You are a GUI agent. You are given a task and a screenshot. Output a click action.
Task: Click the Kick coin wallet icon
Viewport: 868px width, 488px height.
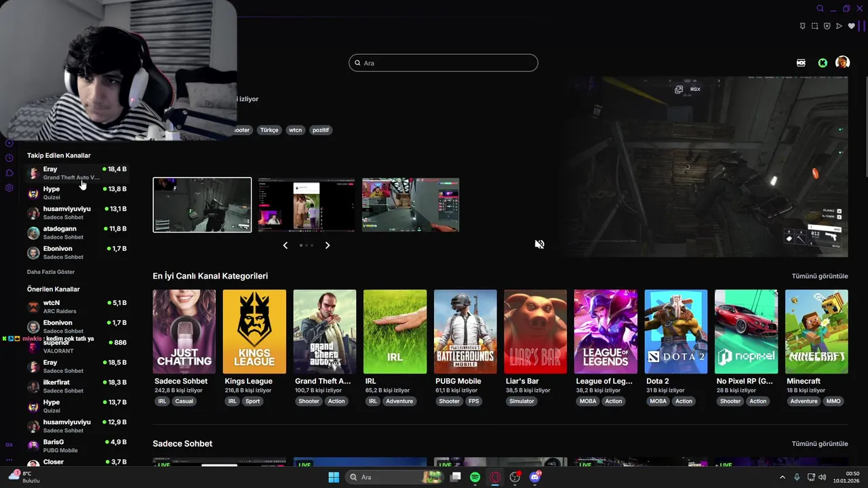click(801, 62)
